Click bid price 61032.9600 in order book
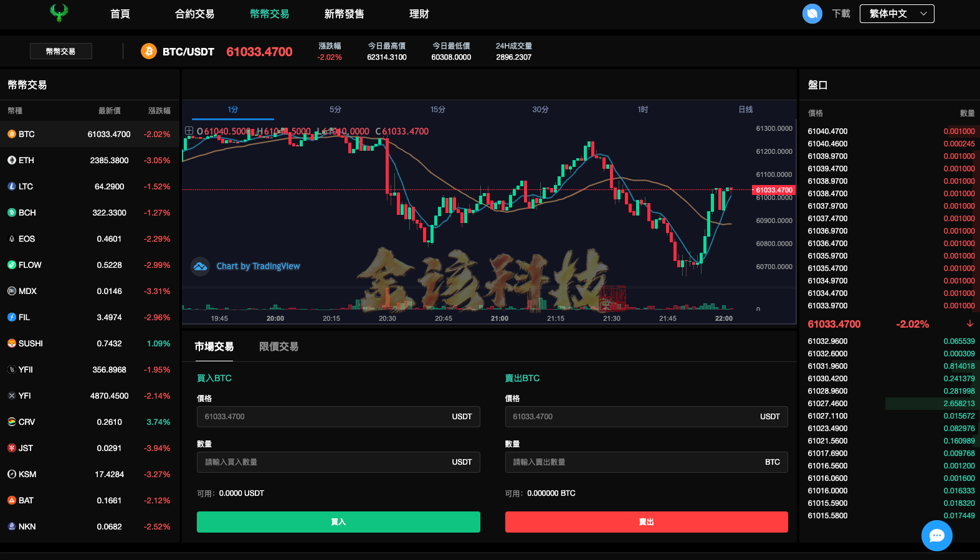The width and height of the screenshot is (980, 560). coord(827,341)
